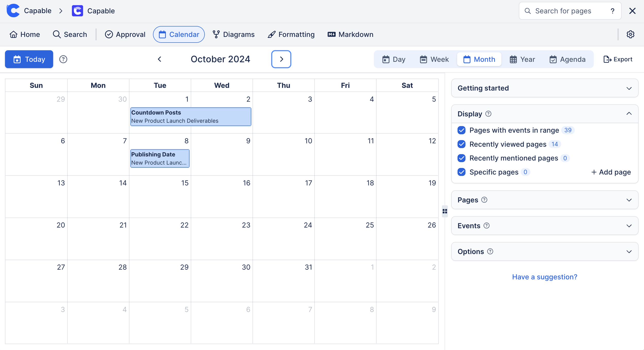Image resolution: width=644 pixels, height=350 pixels.
Task: Select October 15 on the calendar
Action: point(160,197)
